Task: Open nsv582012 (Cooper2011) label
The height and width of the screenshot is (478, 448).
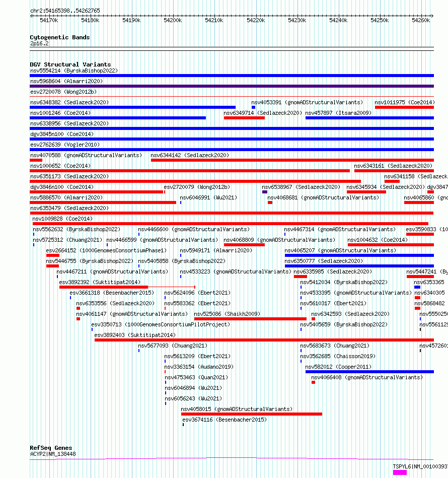Action: tap(338, 367)
